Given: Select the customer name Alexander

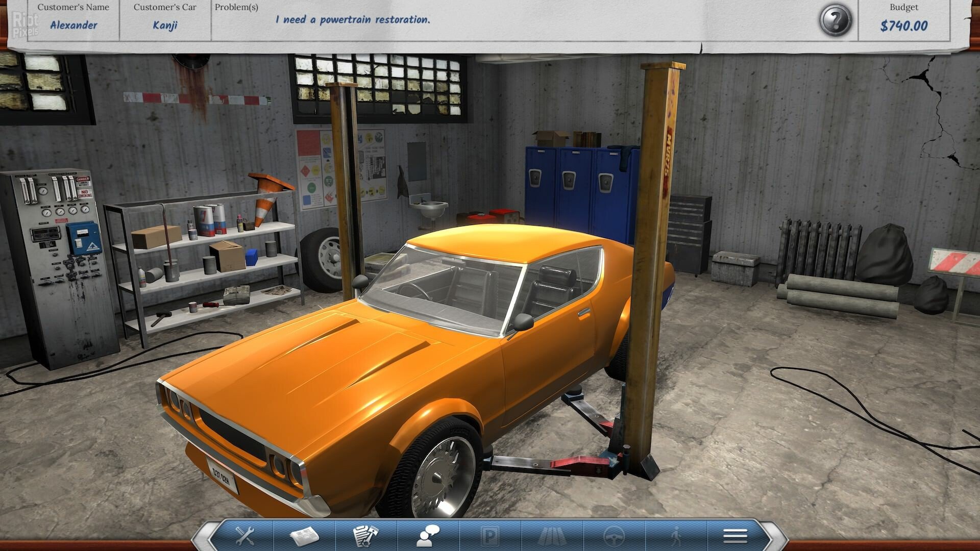Looking at the screenshot, I should (x=75, y=24).
